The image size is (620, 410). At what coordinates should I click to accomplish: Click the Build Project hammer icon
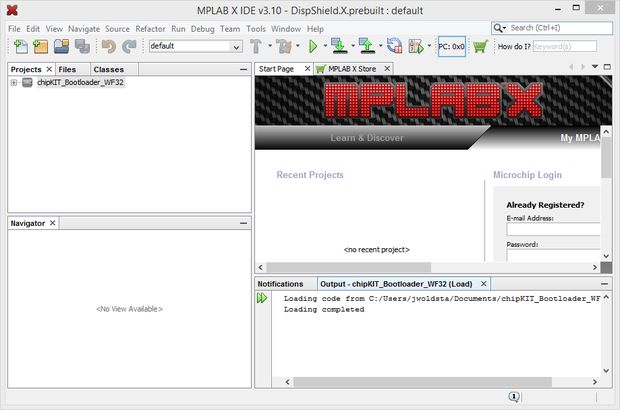[x=256, y=46]
